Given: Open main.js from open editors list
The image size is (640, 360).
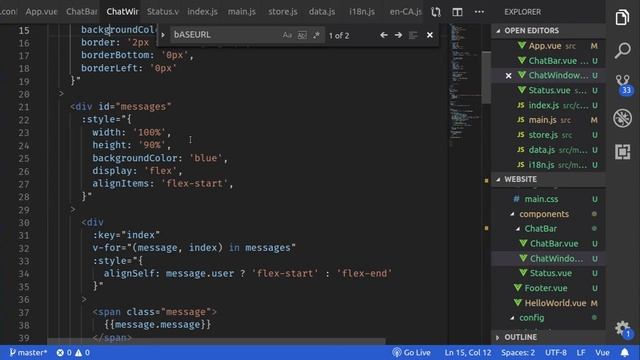Looking at the screenshot, I should [x=548, y=120].
